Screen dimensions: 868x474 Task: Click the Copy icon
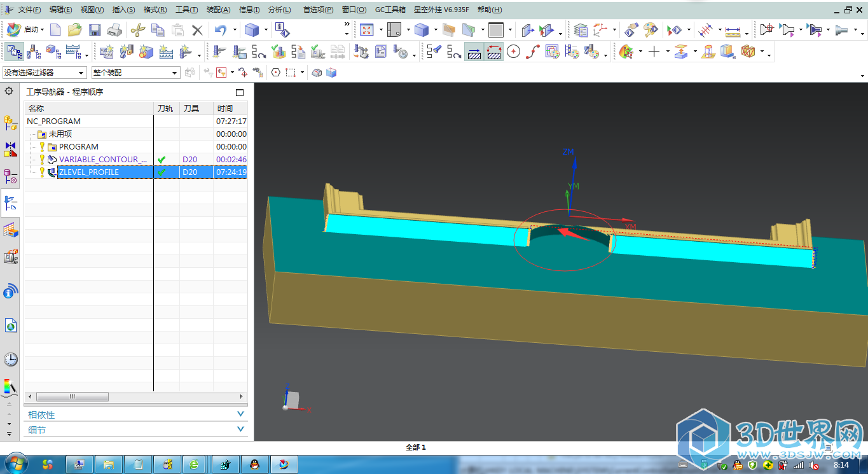point(158,30)
